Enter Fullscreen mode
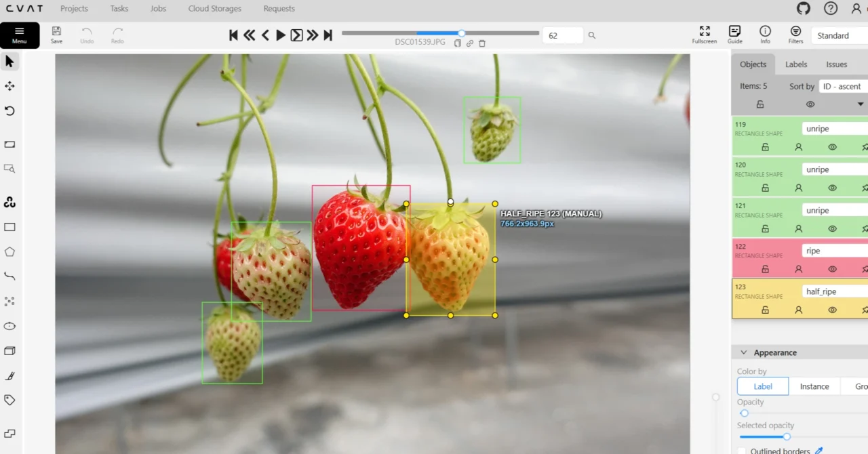 pos(704,35)
